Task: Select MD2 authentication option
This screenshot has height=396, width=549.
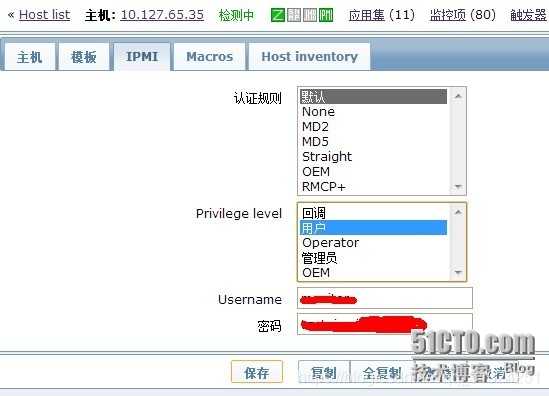Action: tap(373, 127)
